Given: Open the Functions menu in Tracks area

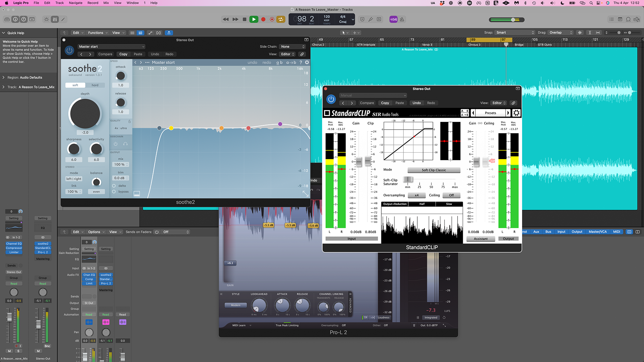Looking at the screenshot, I should click(98, 33).
